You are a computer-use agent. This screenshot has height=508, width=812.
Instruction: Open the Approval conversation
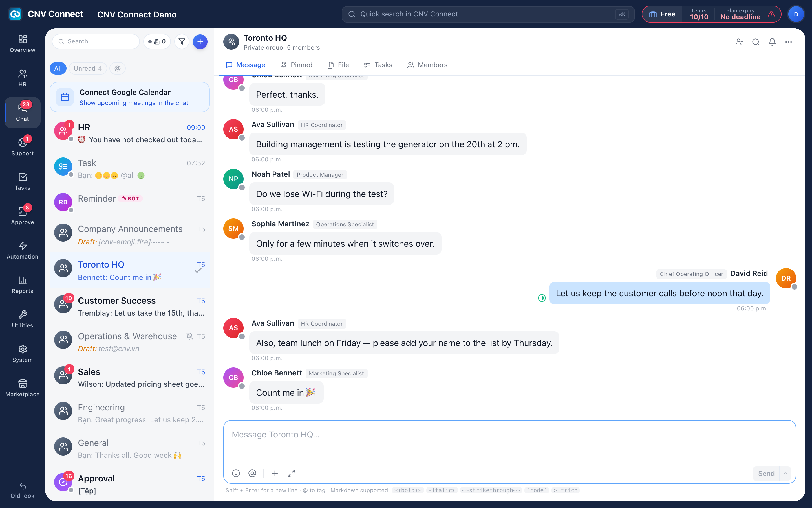click(129, 484)
